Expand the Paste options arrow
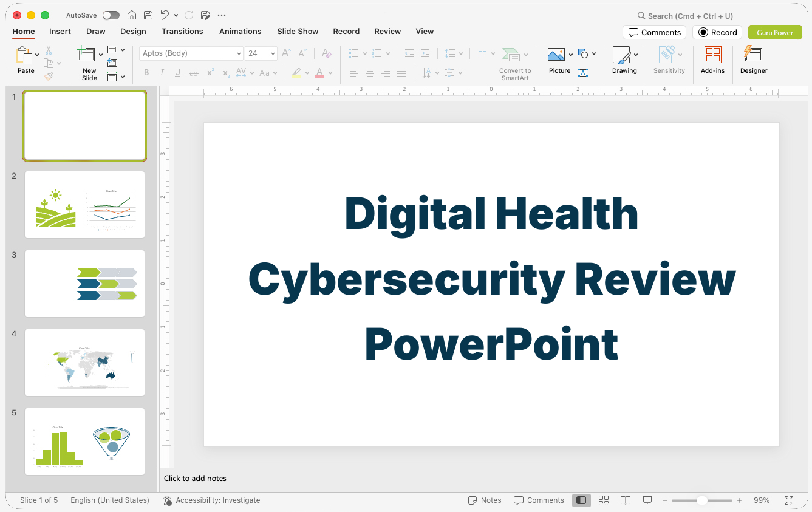This screenshot has height=512, width=812. [37, 55]
